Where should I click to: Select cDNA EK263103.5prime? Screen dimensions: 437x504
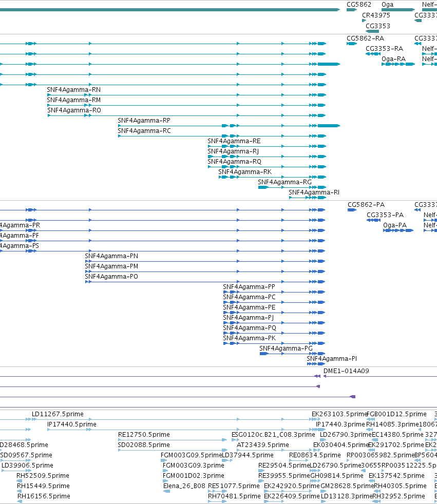[339, 414]
